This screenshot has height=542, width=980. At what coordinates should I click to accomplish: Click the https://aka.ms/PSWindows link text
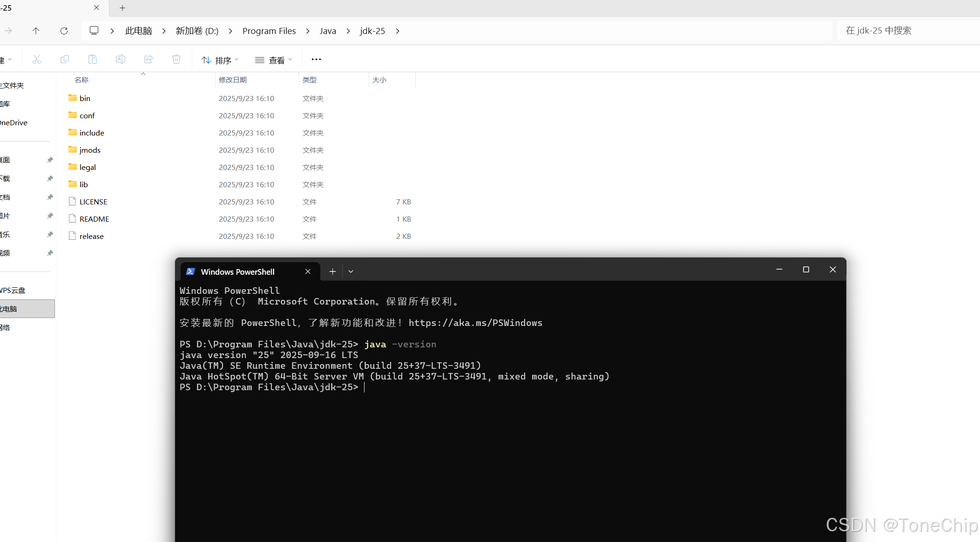pyautogui.click(x=475, y=323)
